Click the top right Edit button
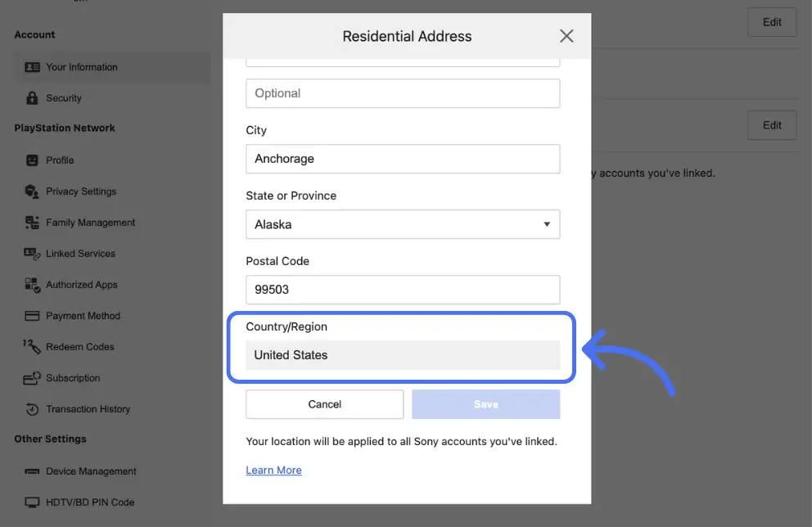 [771, 22]
